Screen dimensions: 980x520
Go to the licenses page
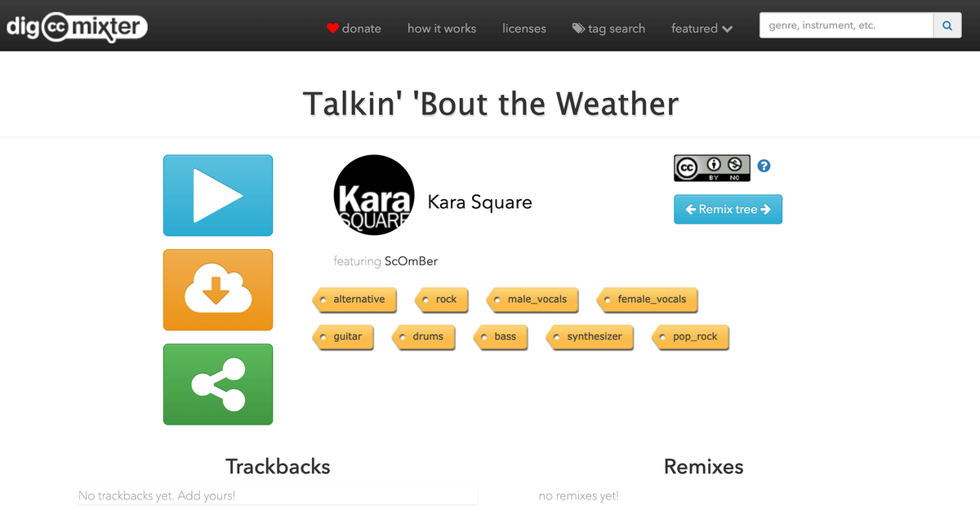click(x=524, y=29)
